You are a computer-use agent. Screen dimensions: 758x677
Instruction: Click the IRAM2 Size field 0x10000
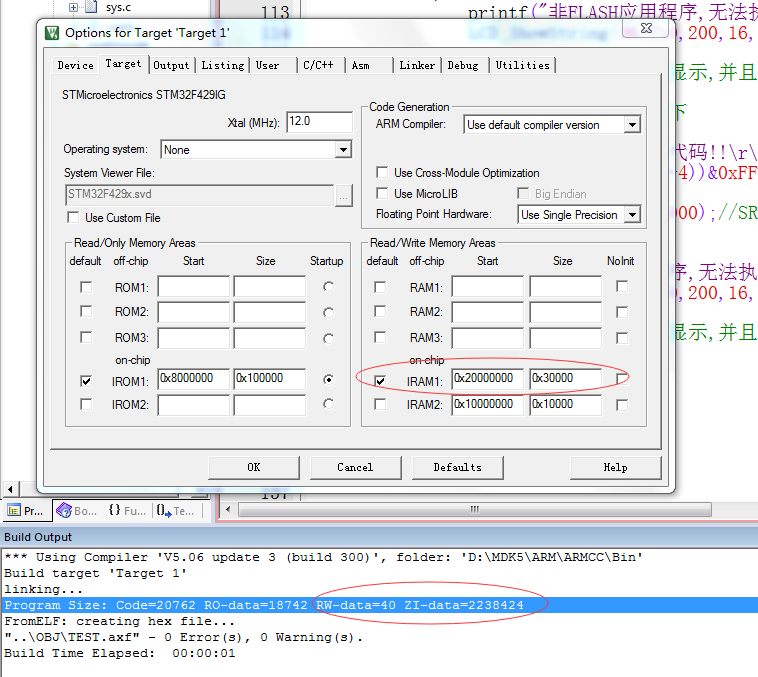[566, 405]
